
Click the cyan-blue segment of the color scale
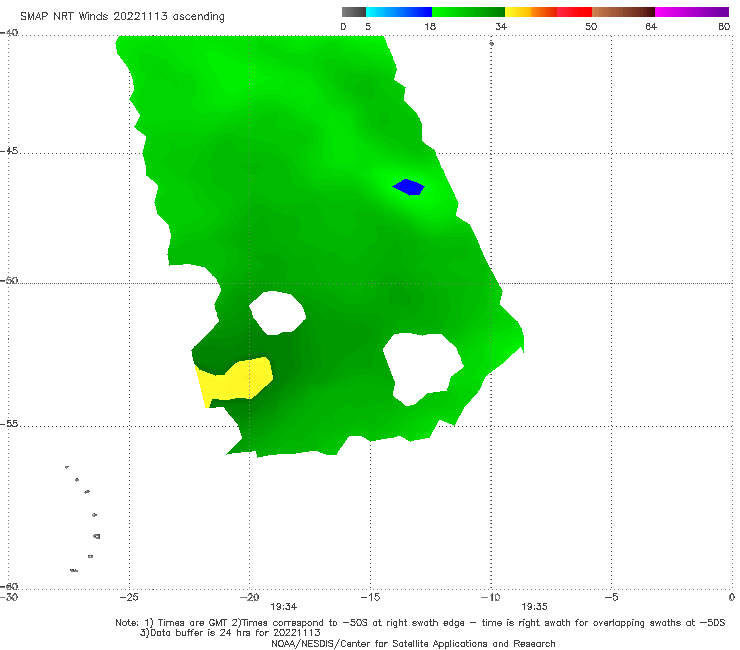pyautogui.click(x=399, y=12)
